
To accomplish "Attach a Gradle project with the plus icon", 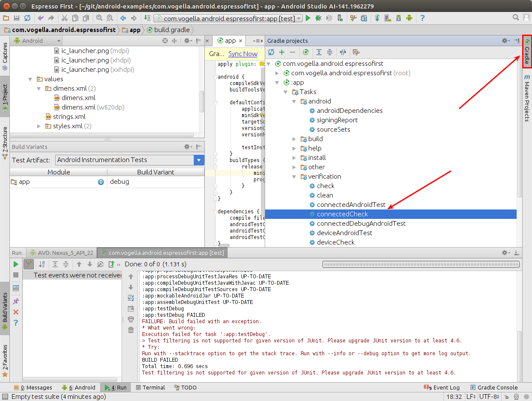I will pos(282,52).
